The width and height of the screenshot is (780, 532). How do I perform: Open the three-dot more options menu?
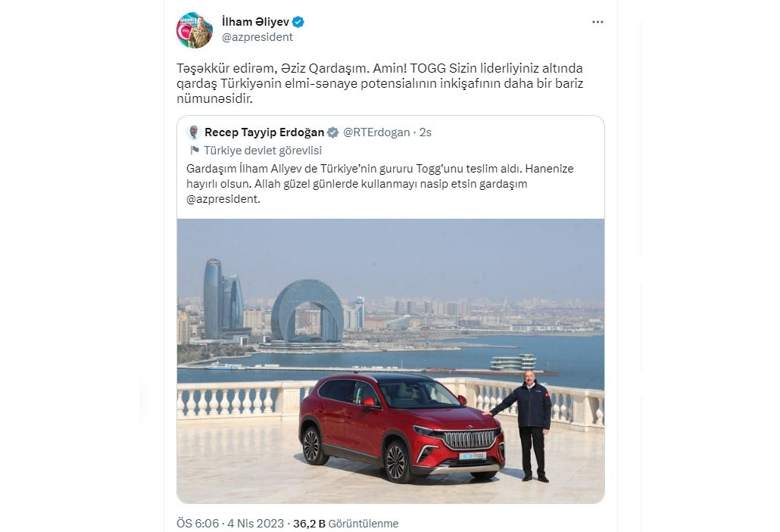597,22
